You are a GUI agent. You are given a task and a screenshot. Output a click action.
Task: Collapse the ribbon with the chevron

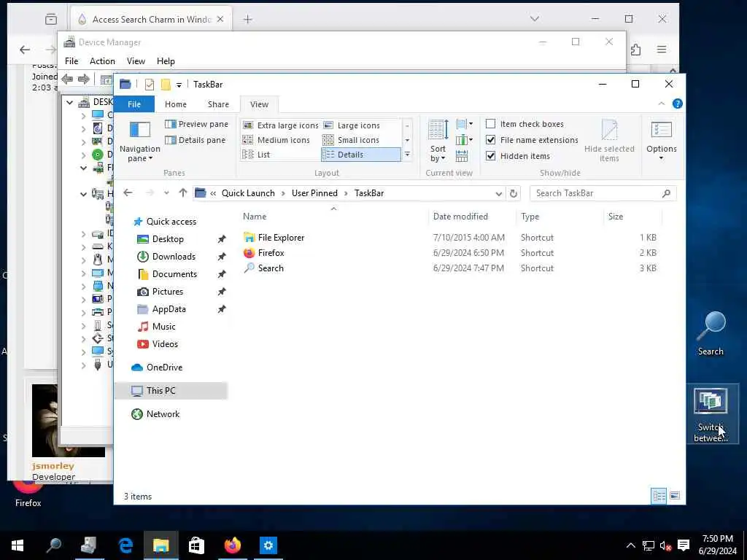tap(661, 104)
